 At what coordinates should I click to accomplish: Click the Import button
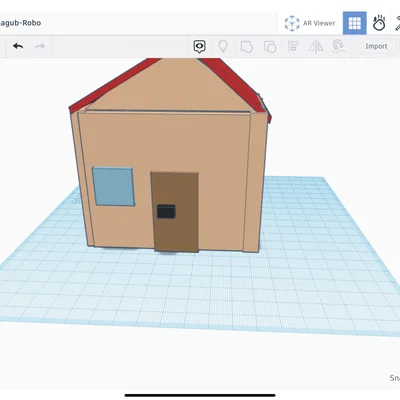(x=376, y=46)
